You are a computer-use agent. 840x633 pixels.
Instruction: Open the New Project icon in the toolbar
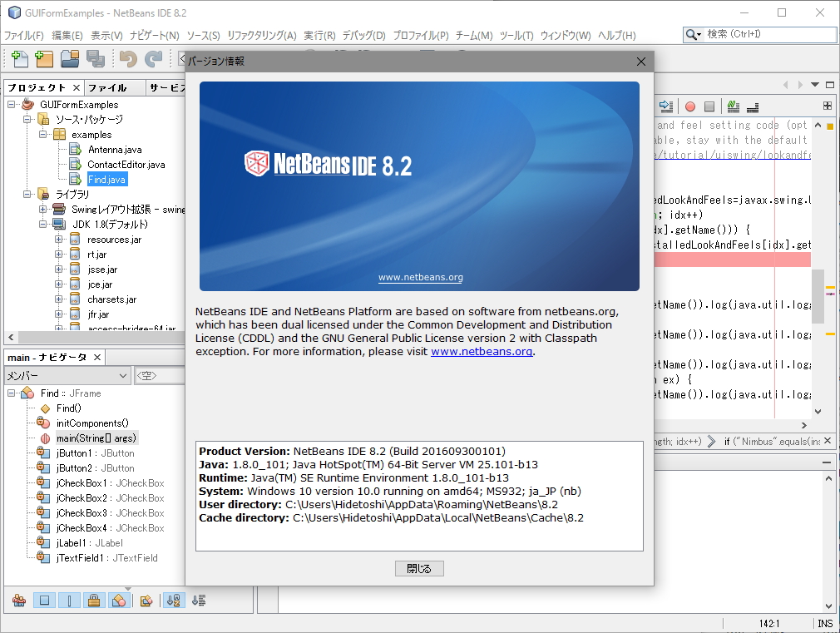coord(42,59)
